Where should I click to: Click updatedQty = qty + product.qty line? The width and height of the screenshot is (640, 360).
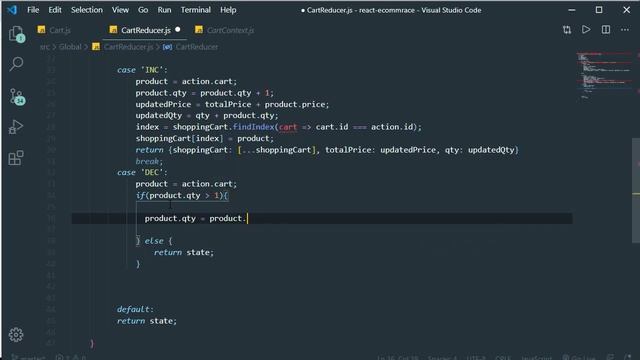[207, 116]
